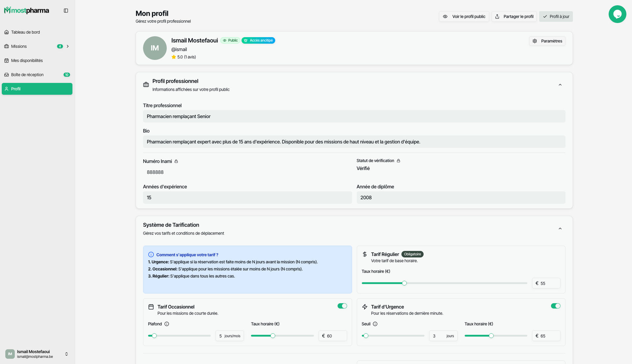Disable the Tarif Occasionnel toggle

(x=342, y=306)
